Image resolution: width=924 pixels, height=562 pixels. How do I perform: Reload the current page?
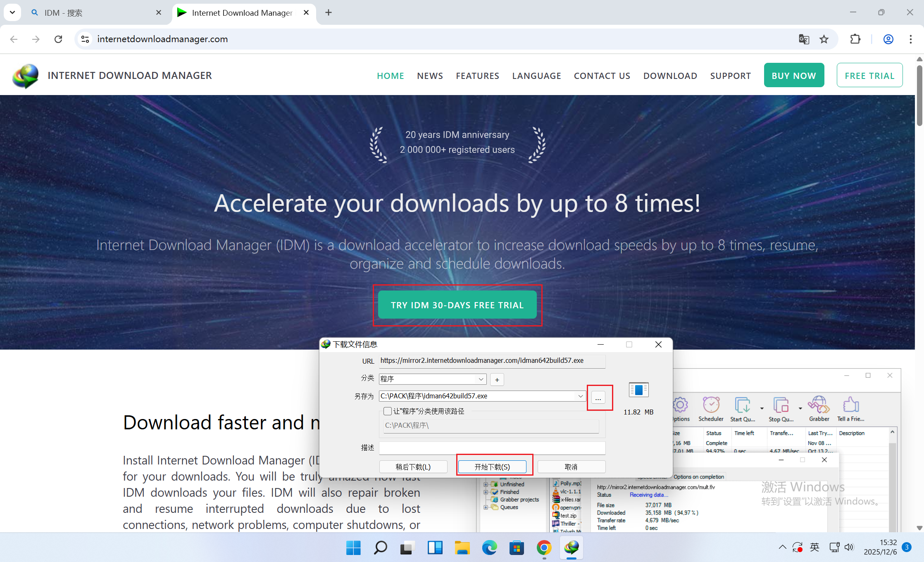[58, 39]
